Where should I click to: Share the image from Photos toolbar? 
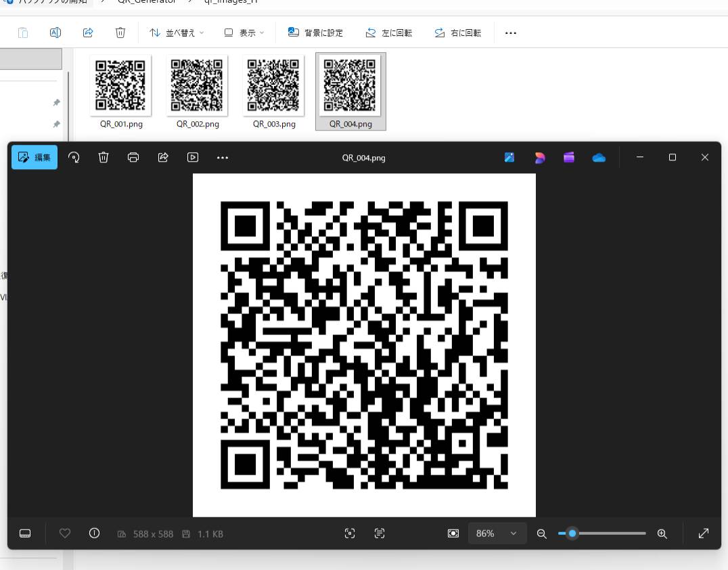click(x=163, y=158)
